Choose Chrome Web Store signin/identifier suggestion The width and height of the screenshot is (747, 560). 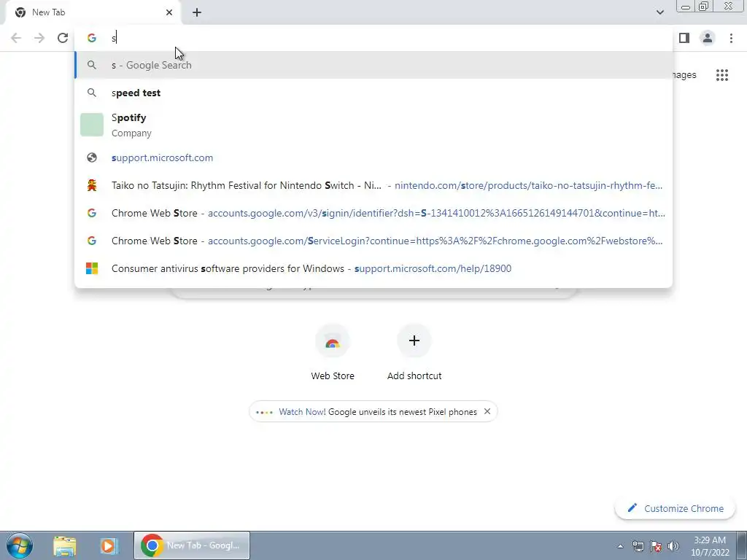373,213
